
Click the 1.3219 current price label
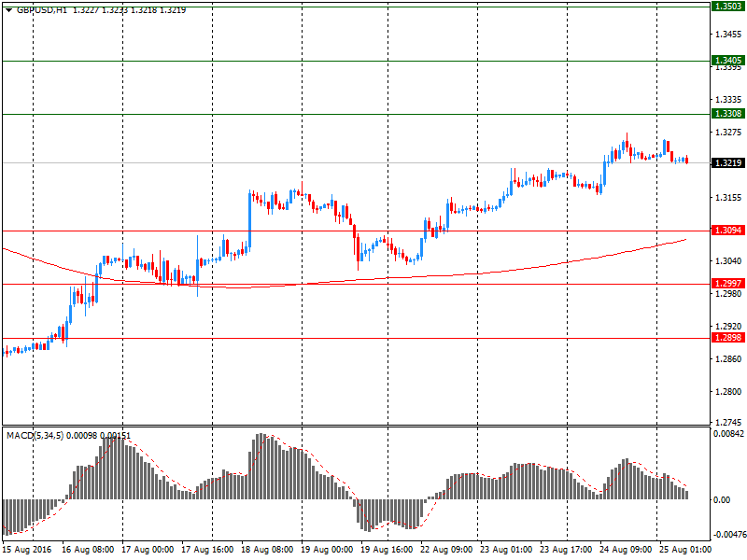point(727,162)
